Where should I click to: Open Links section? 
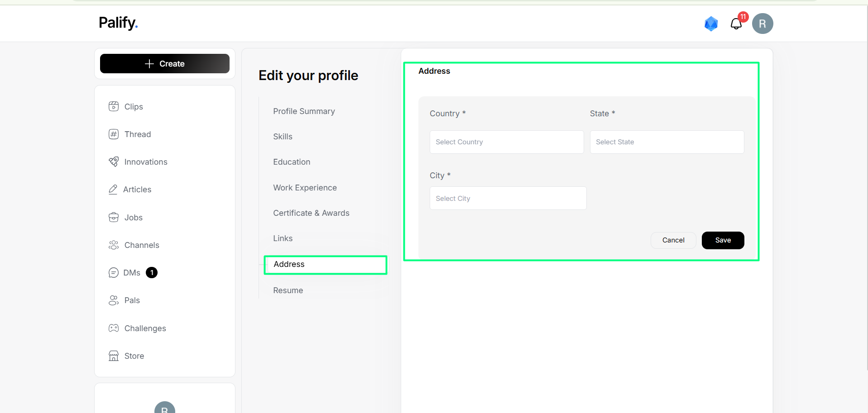(283, 238)
